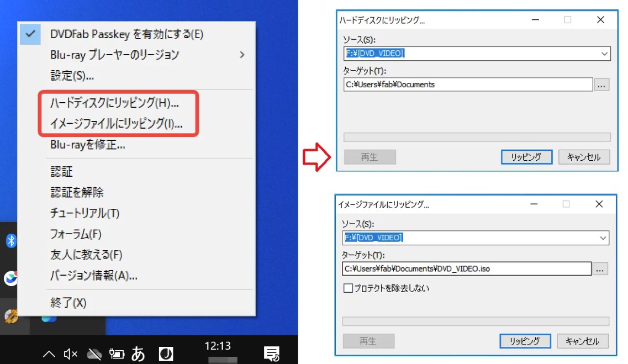628x364 pixels.
Task: Click highlighted F:¥[DVD_VIDEO] text in image file window
Action: pos(373,238)
